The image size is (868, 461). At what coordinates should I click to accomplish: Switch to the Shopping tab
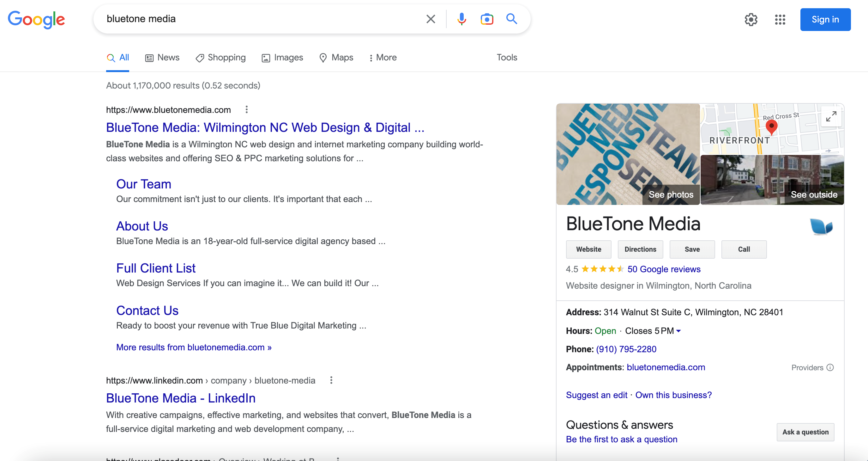click(x=221, y=57)
